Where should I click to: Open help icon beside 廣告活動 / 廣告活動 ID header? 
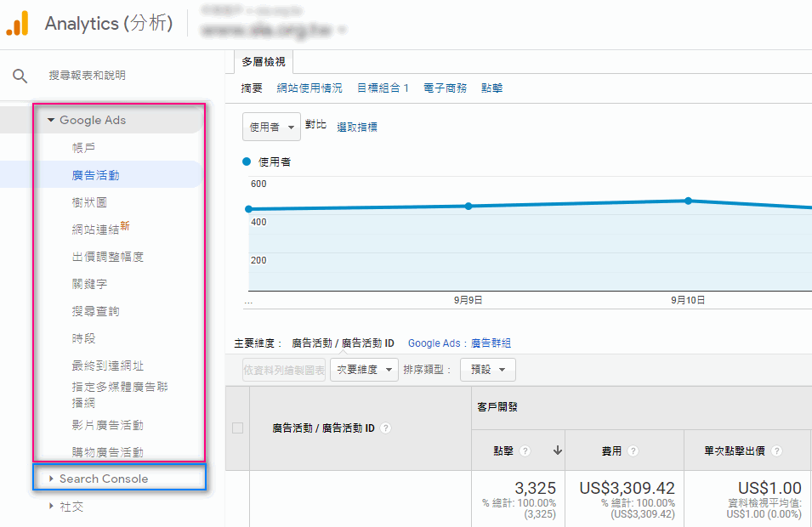[386, 428]
